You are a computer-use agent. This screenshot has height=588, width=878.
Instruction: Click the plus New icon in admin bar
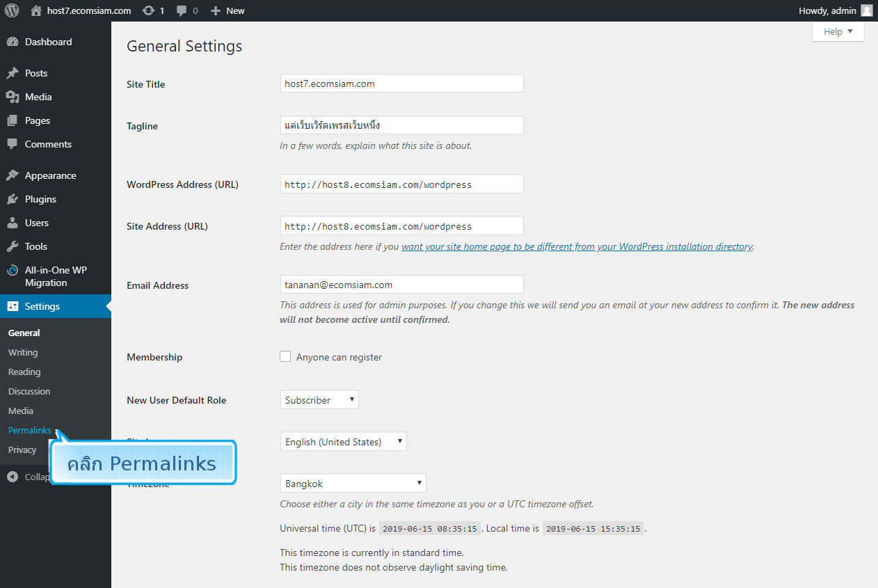pos(216,10)
